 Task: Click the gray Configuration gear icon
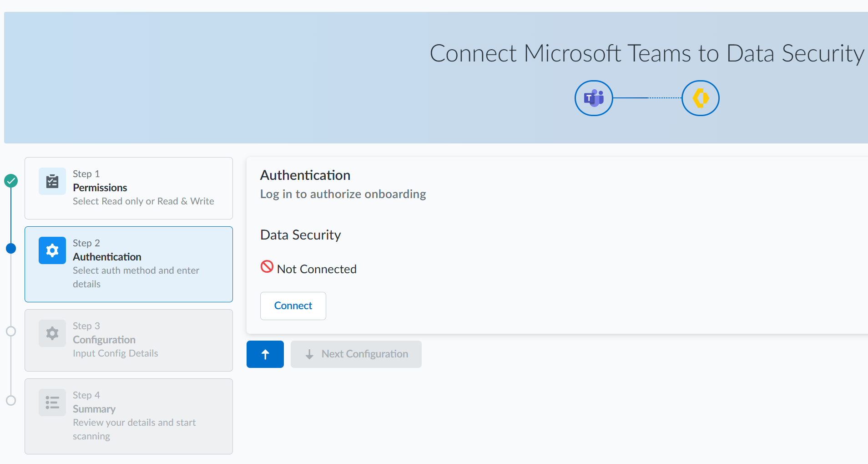(52, 333)
